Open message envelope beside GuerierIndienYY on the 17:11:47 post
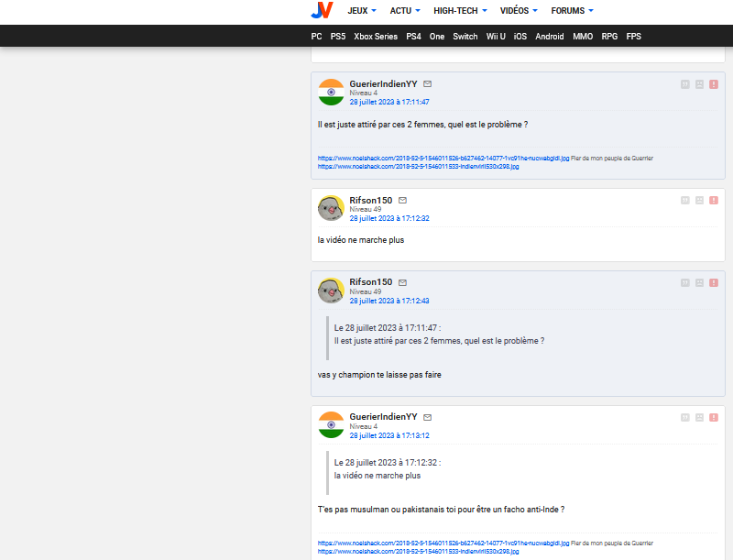Viewport: 733px width, 560px height. coord(428,83)
